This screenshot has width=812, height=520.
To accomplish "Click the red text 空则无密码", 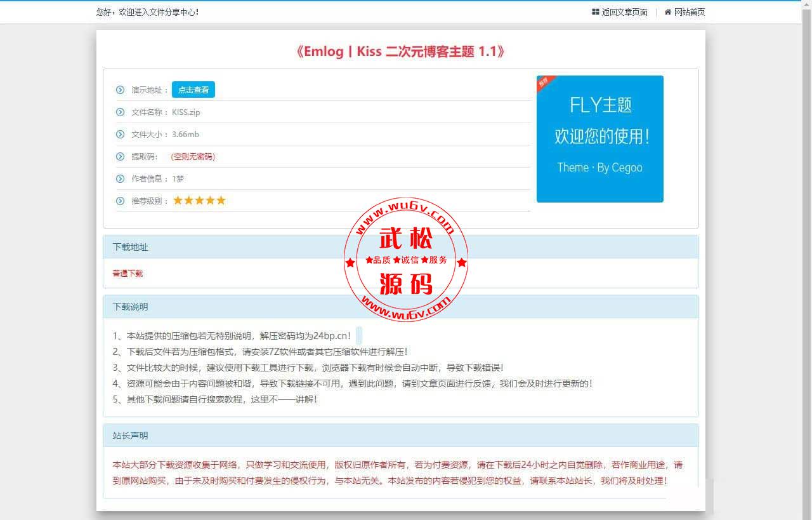I will (x=193, y=157).
